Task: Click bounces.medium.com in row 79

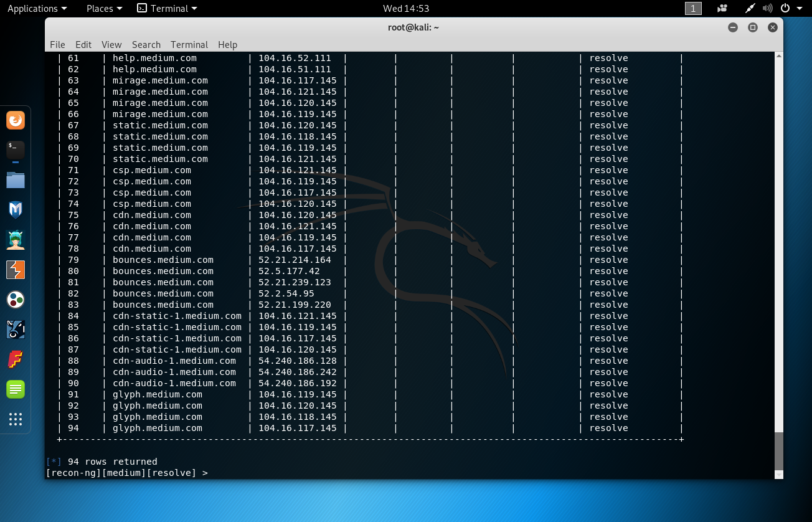Action: point(163,260)
